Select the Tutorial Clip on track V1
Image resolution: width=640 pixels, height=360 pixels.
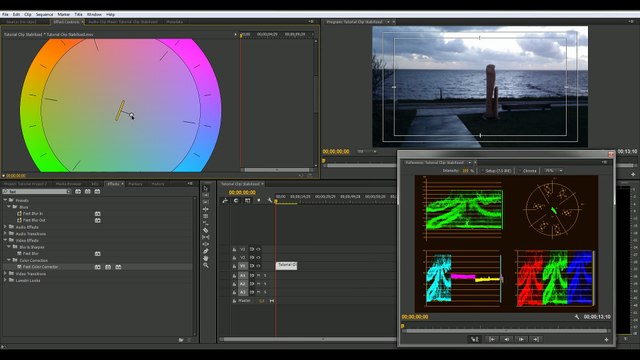pos(287,266)
